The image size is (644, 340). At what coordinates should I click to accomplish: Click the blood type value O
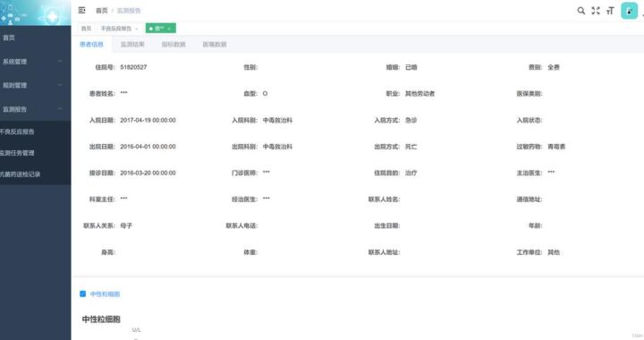pos(266,94)
